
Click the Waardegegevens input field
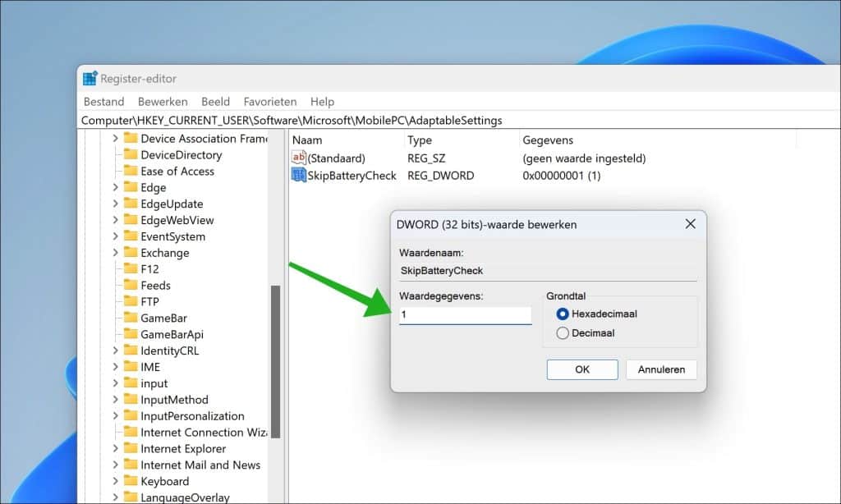(x=465, y=314)
